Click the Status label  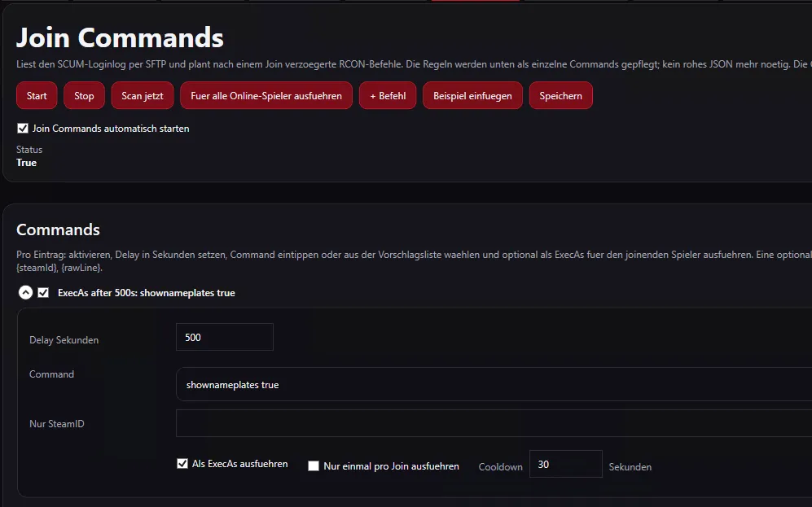(29, 150)
